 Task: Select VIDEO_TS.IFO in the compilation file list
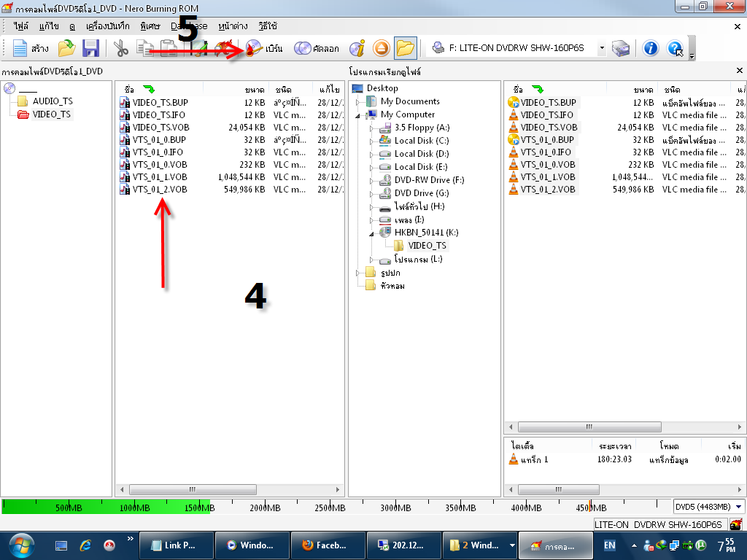click(x=158, y=114)
